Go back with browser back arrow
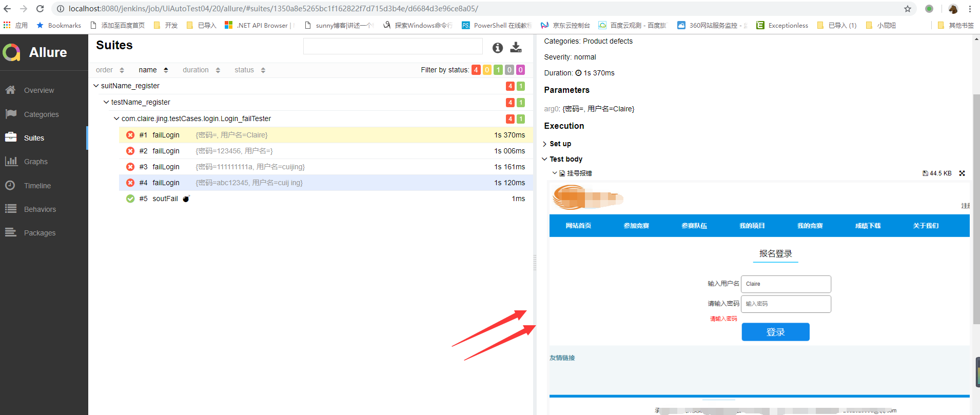The height and width of the screenshot is (415, 980). [7, 9]
